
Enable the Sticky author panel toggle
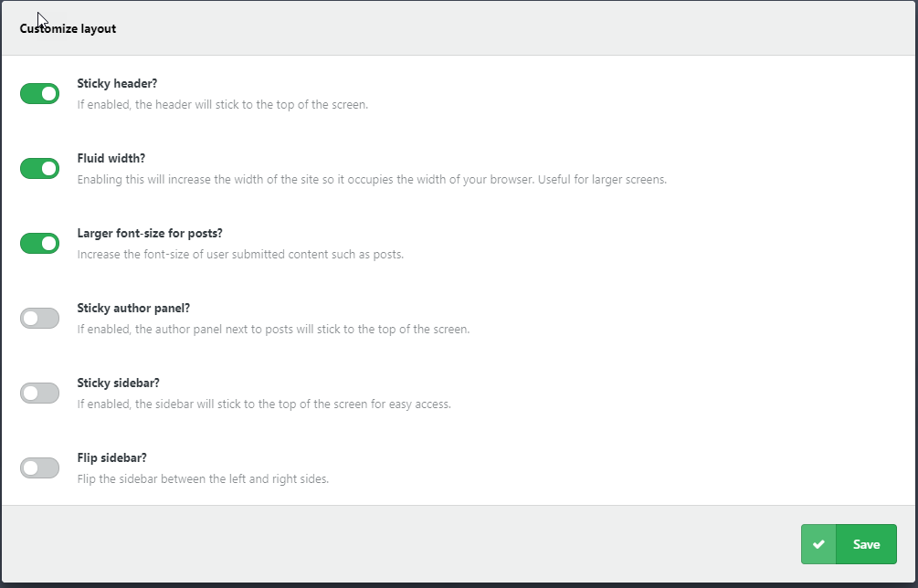click(39, 318)
